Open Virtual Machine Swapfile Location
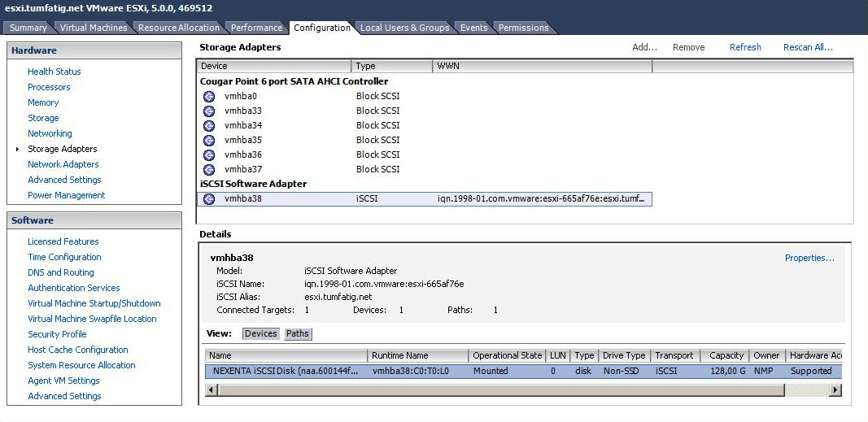Image resolution: width=868 pixels, height=422 pixels. pyautogui.click(x=92, y=319)
